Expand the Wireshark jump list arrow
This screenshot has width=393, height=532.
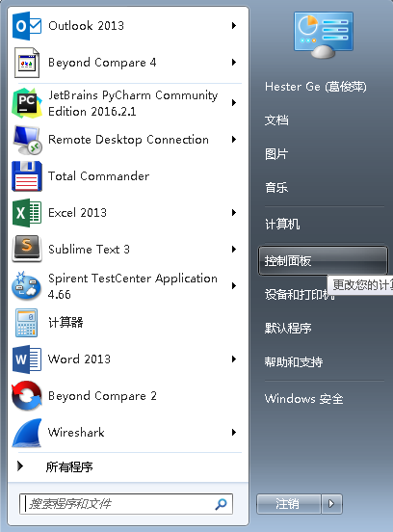(x=234, y=433)
